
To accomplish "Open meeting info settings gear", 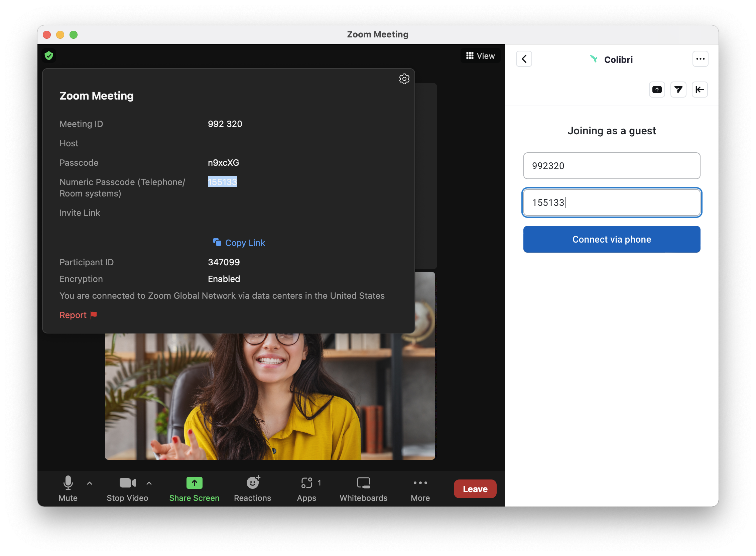I will tap(404, 79).
